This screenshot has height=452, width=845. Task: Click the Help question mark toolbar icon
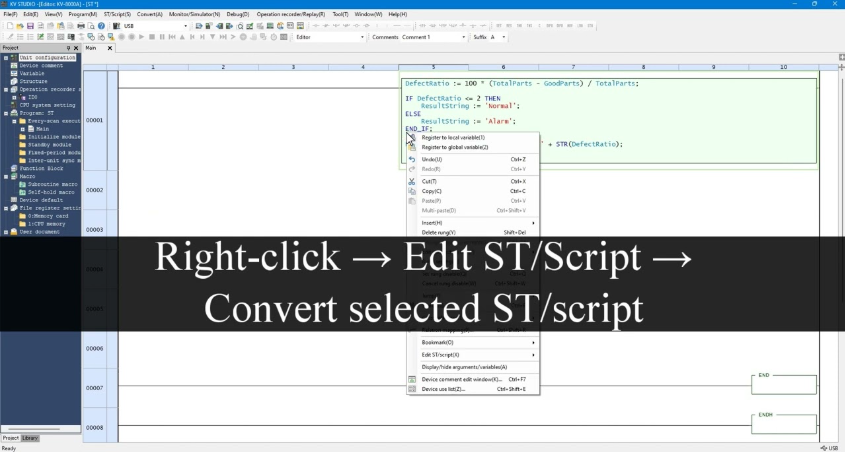tap(101, 26)
